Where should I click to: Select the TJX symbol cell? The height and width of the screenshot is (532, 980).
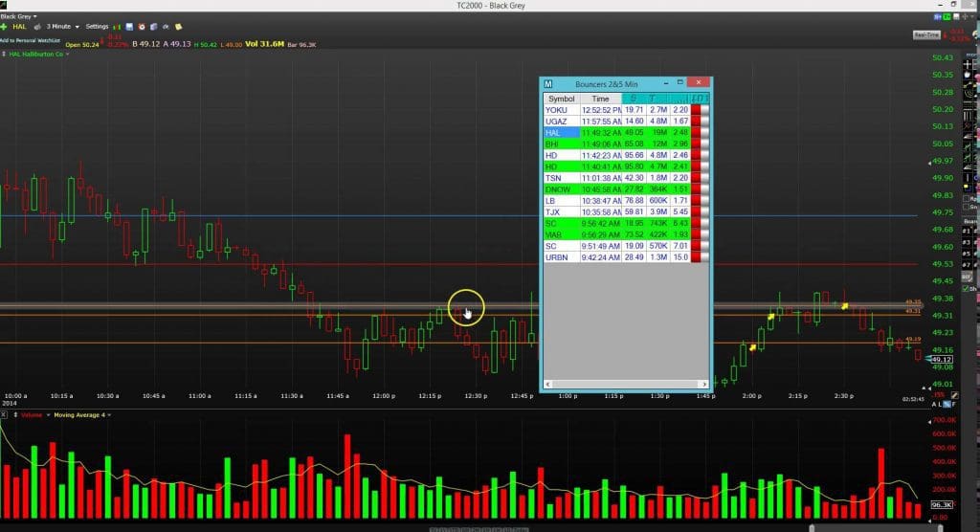[561, 211]
